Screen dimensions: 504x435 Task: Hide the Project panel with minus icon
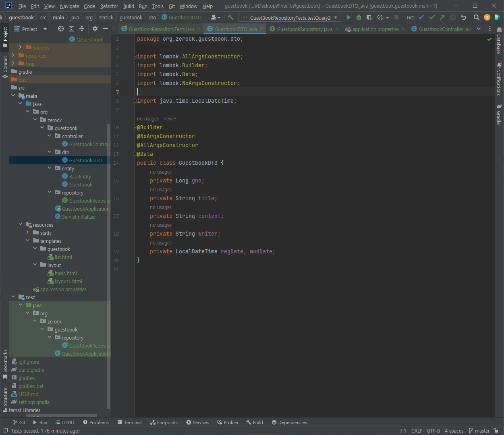106,29
